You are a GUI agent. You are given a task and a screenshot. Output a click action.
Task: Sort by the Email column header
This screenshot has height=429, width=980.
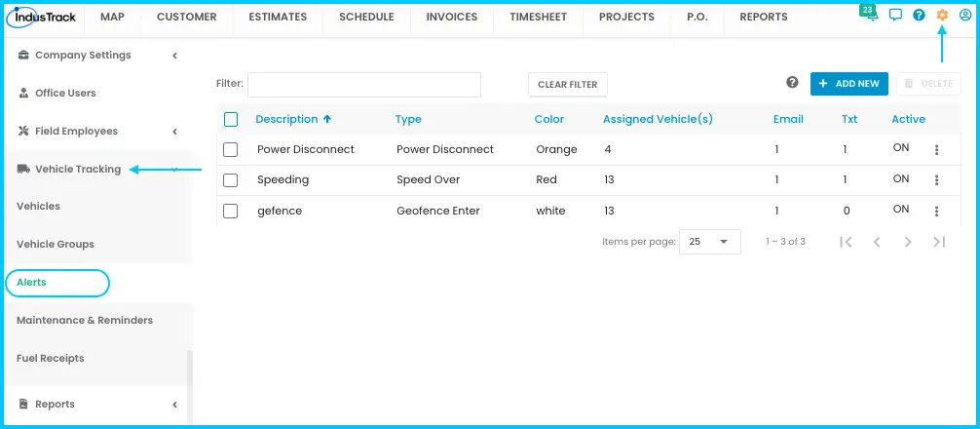pyautogui.click(x=788, y=120)
